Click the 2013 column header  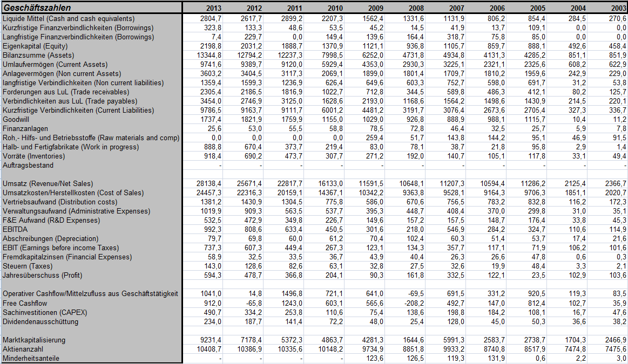[x=213, y=8]
